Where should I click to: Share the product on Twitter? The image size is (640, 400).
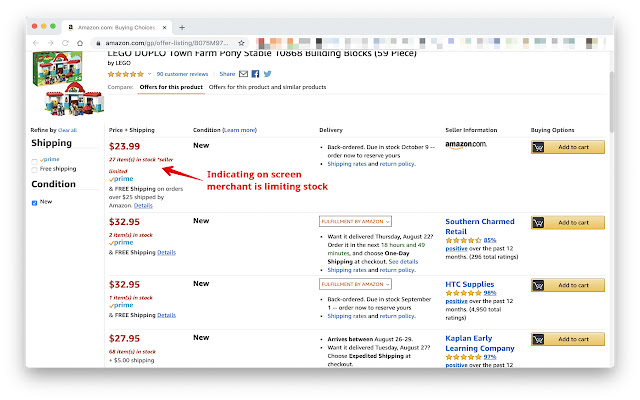(x=267, y=74)
